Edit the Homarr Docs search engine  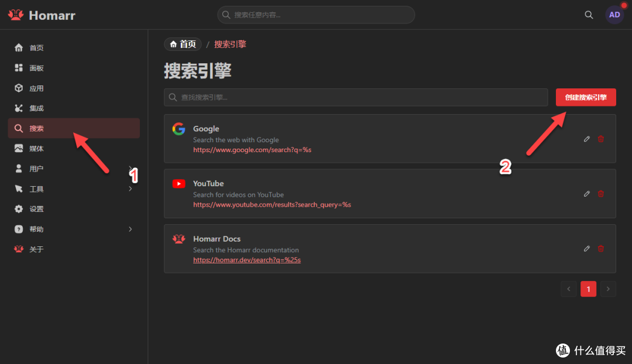coord(587,248)
